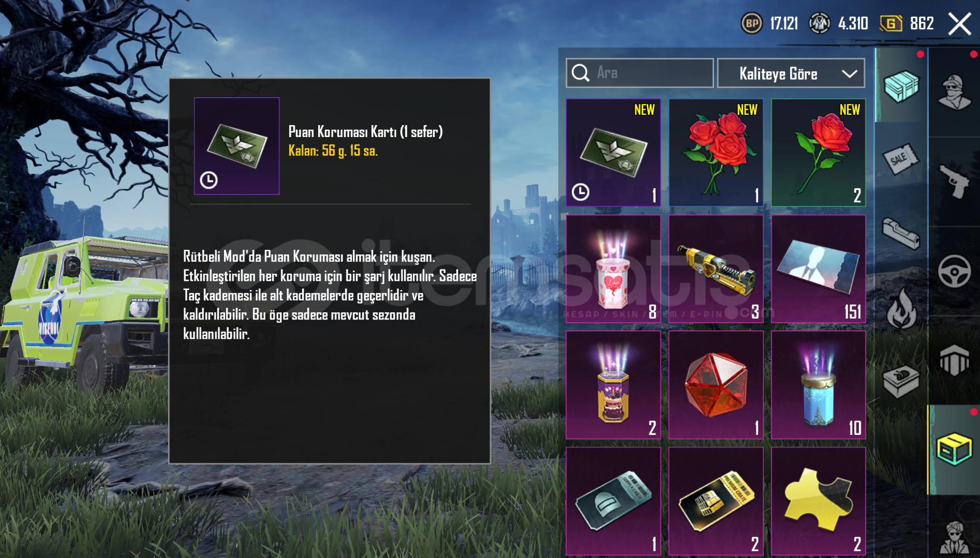Screen dimensions: 980x558
Task: Select the premium crate coupon ticket
Action: point(716,501)
